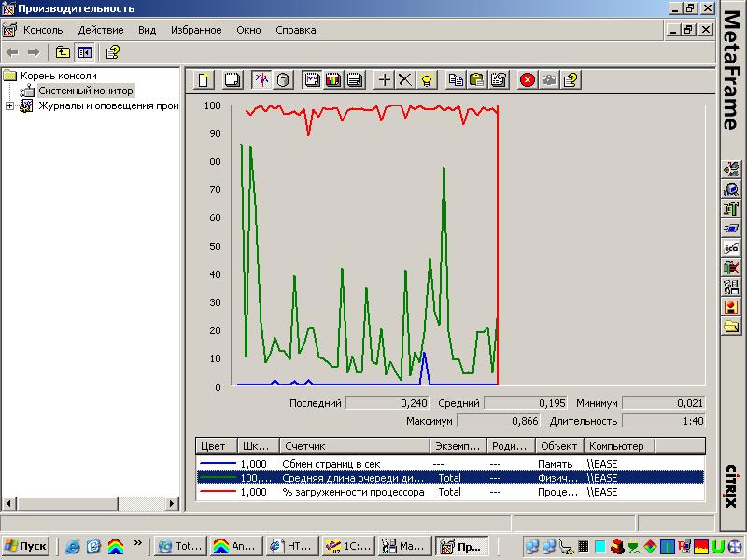Click the red Freeze Display icon
The height and width of the screenshot is (560, 747).
pos(528,80)
